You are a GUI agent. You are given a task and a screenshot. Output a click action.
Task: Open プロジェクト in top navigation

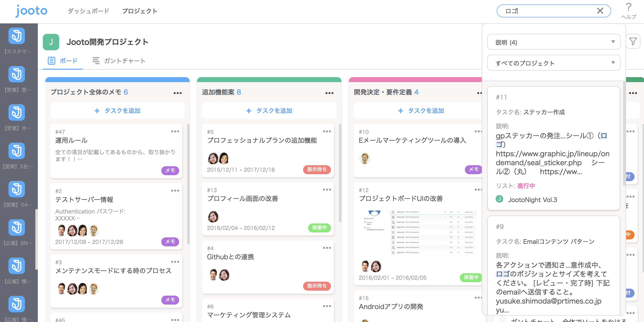[140, 11]
